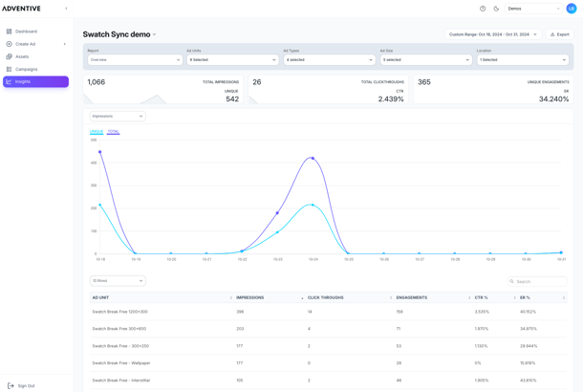Click the 542 unique impressions value
583x392 pixels.
232,98
